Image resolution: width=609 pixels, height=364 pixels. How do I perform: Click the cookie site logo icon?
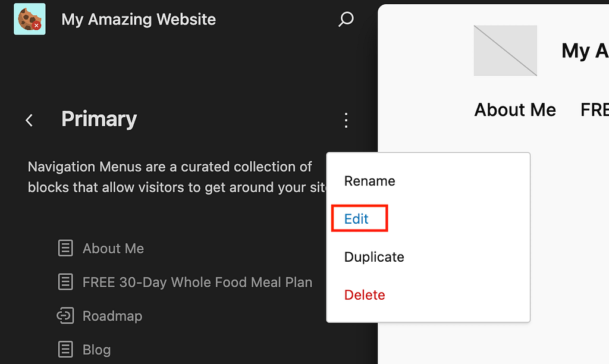point(29,19)
